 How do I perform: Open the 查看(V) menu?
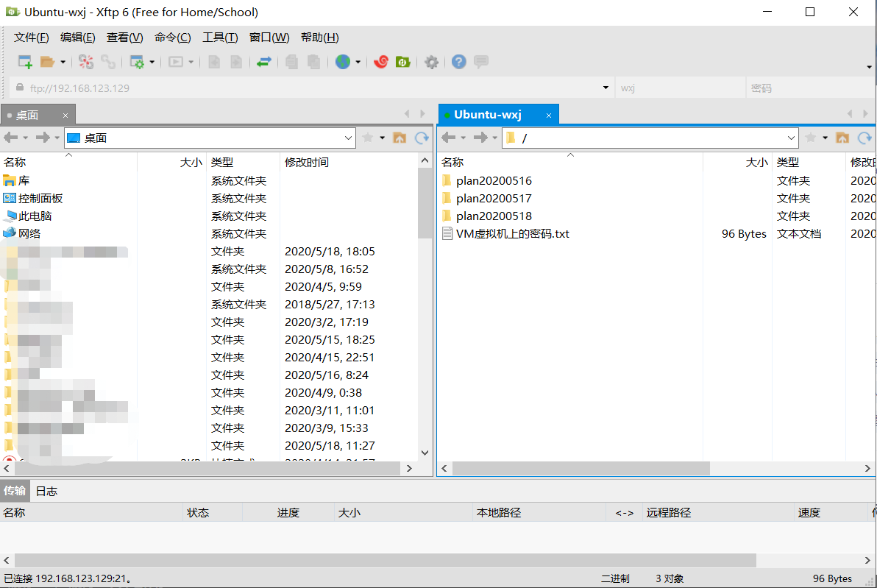pos(125,38)
